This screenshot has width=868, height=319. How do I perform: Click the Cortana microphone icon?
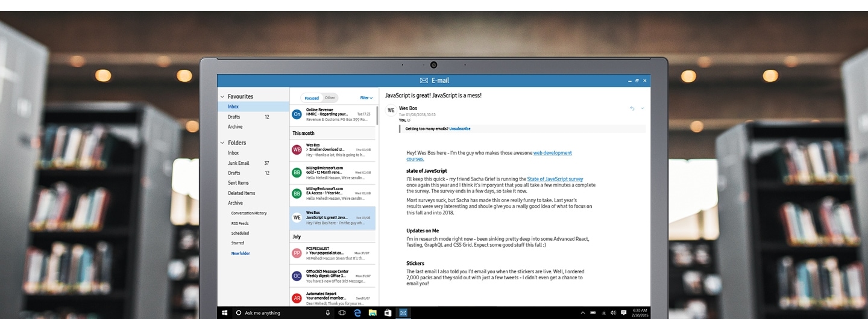coord(328,313)
